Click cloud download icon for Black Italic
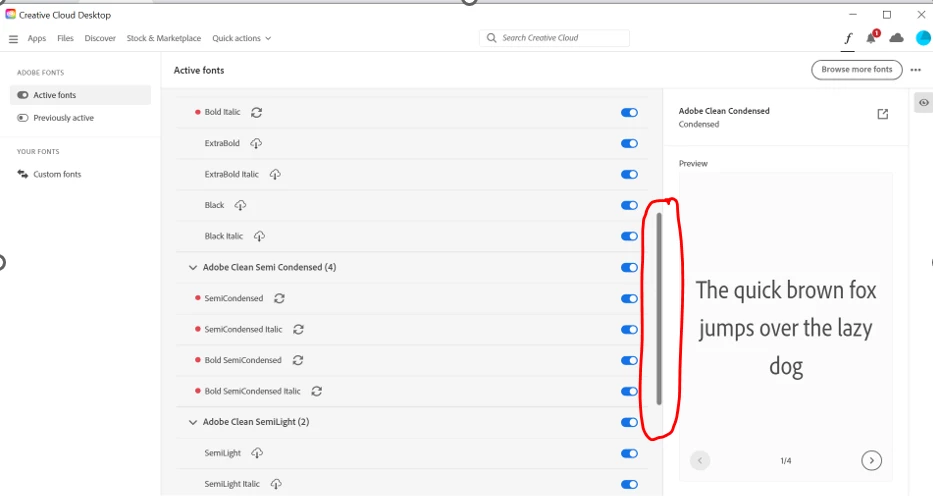 259,236
